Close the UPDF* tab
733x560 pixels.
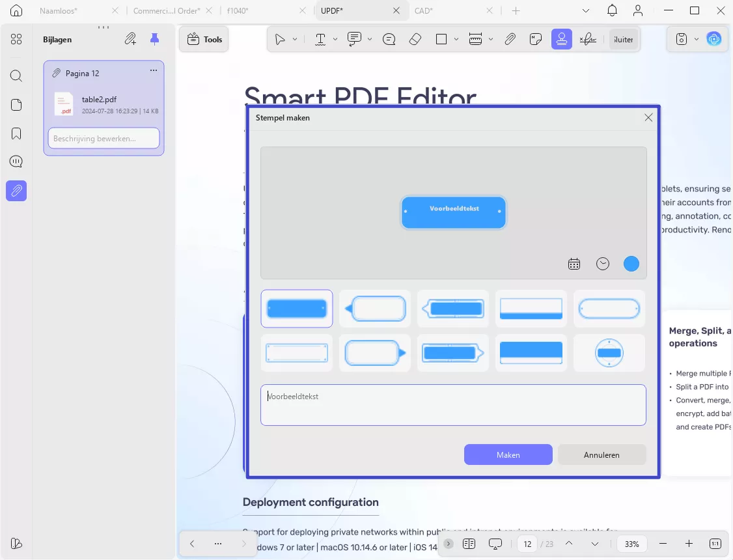pos(396,10)
